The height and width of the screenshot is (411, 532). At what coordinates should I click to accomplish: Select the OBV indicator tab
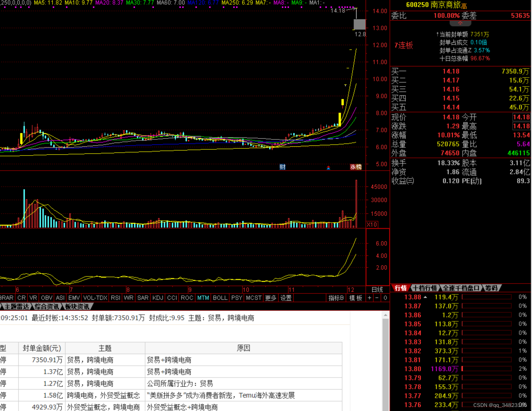point(47,298)
